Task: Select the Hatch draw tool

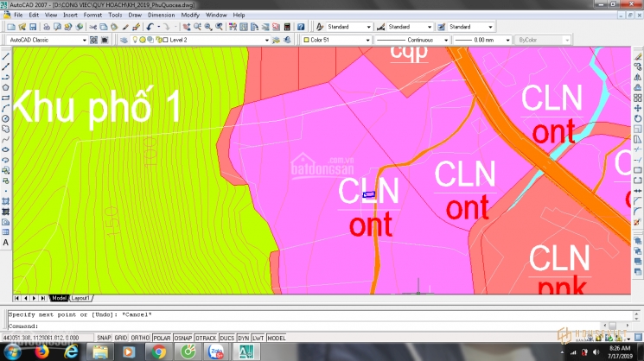Action: click(x=6, y=201)
